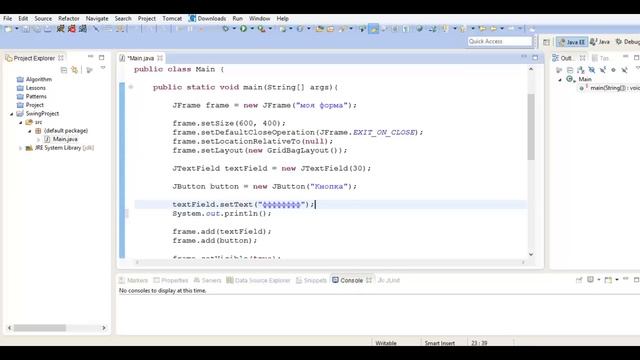Click the green Run button

[243, 29]
